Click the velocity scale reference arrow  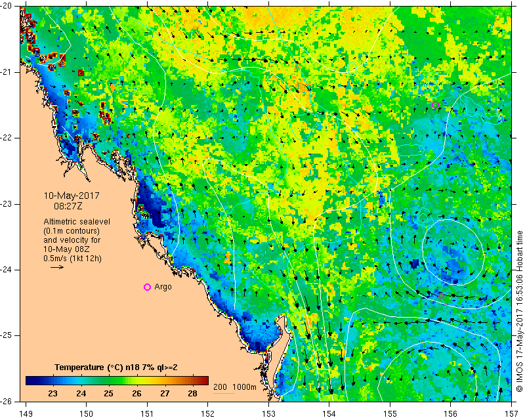tap(57, 267)
